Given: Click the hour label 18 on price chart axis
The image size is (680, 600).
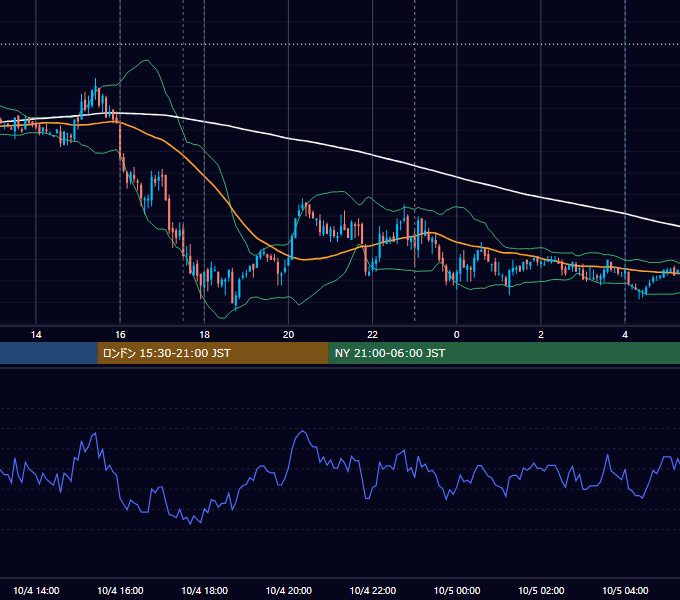Looking at the screenshot, I should click(204, 335).
